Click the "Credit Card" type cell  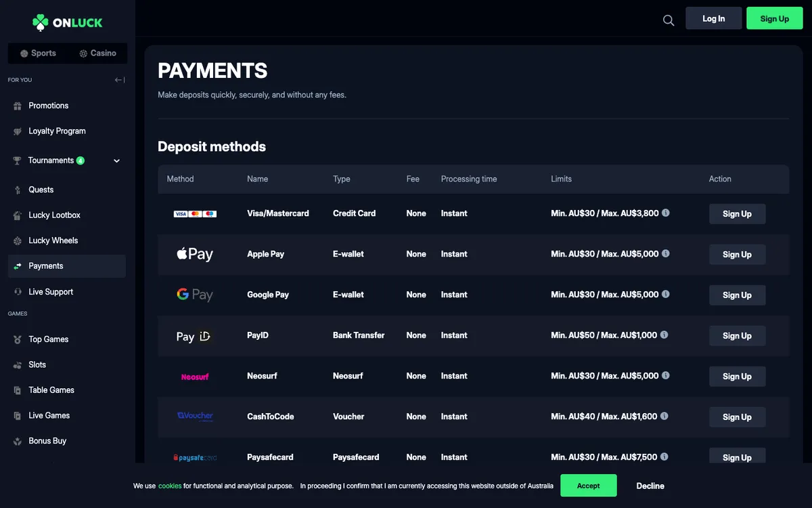[354, 213]
